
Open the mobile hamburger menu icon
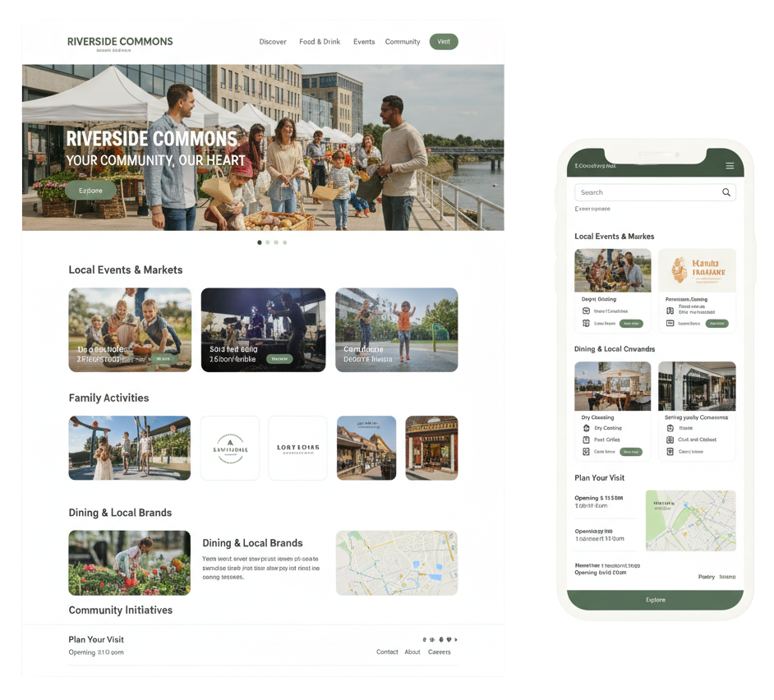point(730,166)
